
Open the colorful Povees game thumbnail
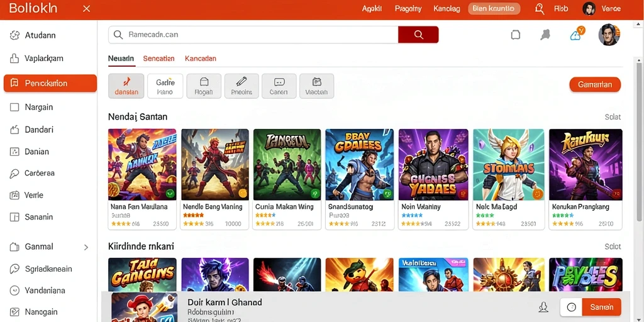[586, 275]
